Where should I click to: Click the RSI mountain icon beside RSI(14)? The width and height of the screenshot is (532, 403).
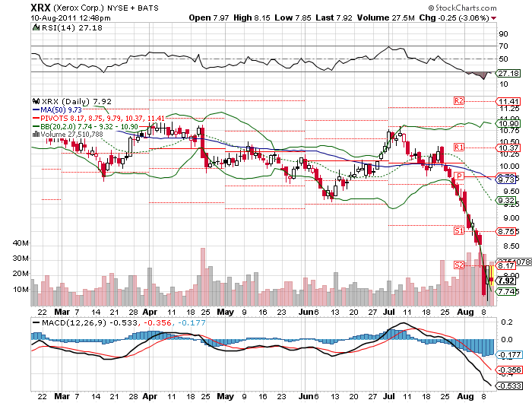(36, 27)
